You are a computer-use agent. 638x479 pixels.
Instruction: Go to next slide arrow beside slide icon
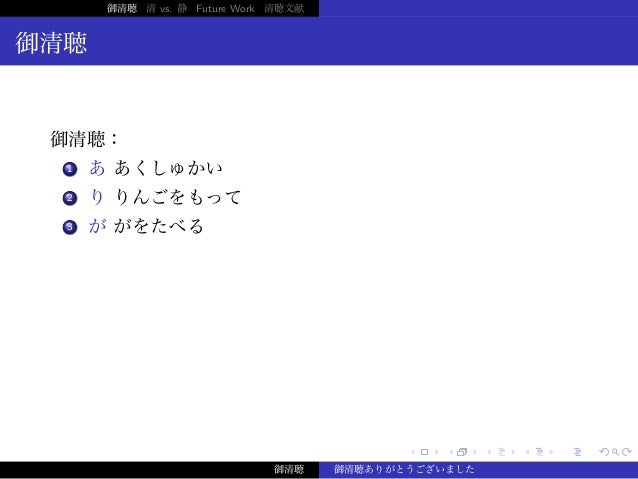pos(437,452)
